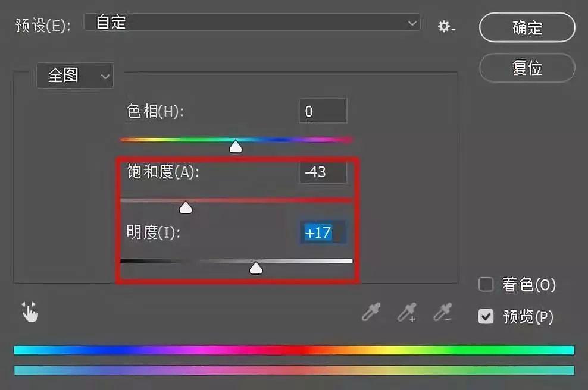The width and height of the screenshot is (588, 390).
Task: Open the 全图 channel range dropdown
Action: [75, 76]
